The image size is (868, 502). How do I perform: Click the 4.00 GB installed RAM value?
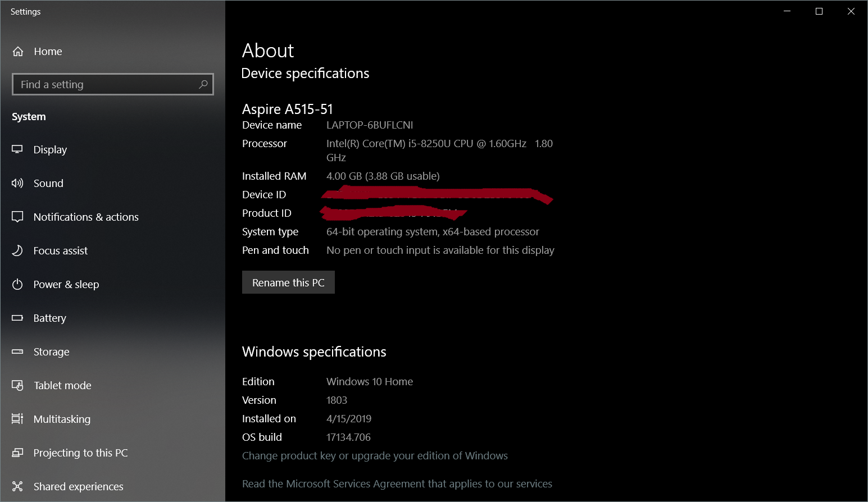(x=383, y=176)
